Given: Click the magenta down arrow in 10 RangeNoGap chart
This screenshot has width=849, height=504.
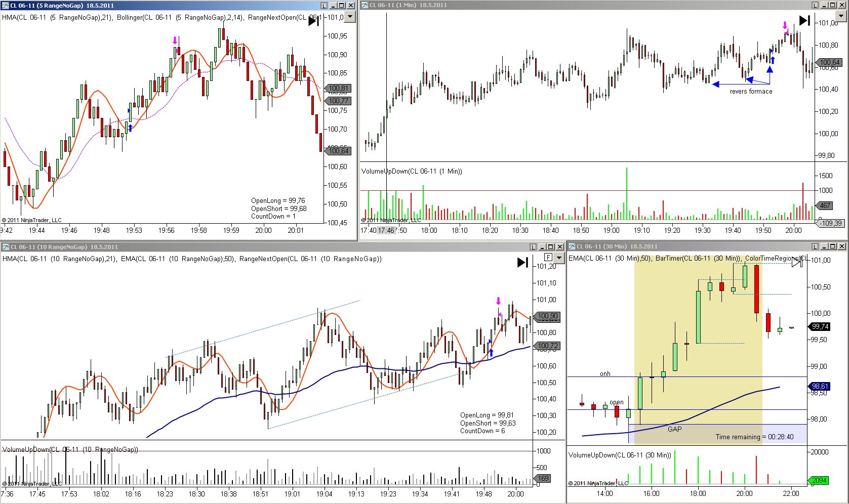Looking at the screenshot, I should (x=498, y=301).
